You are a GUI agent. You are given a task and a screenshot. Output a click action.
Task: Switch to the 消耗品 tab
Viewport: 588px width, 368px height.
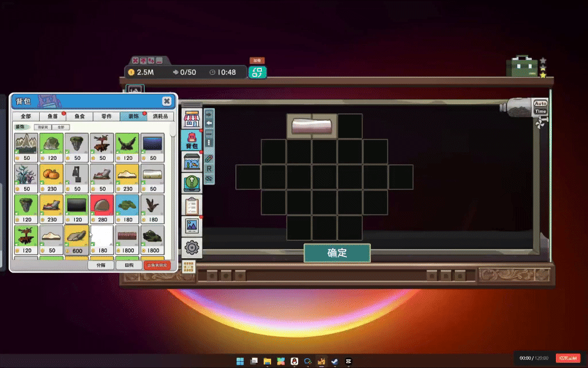tap(160, 116)
